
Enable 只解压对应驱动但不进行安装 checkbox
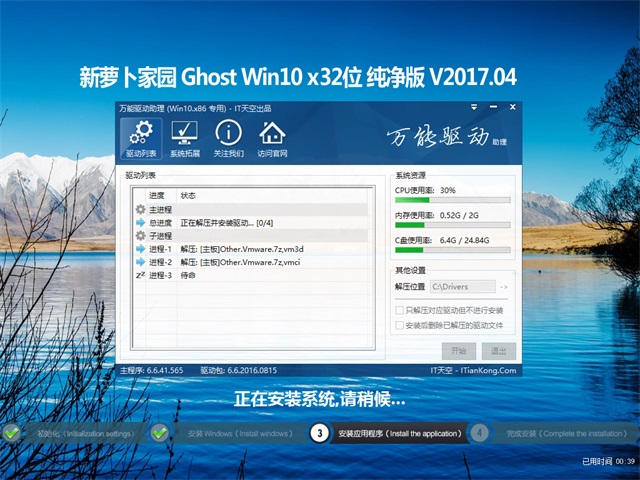point(400,310)
